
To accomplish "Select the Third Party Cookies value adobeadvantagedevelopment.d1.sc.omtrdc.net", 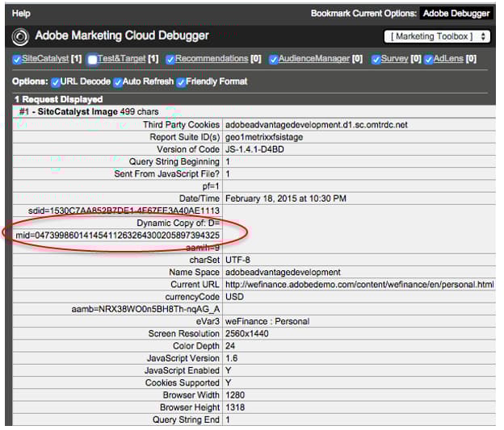I will 317,124.
